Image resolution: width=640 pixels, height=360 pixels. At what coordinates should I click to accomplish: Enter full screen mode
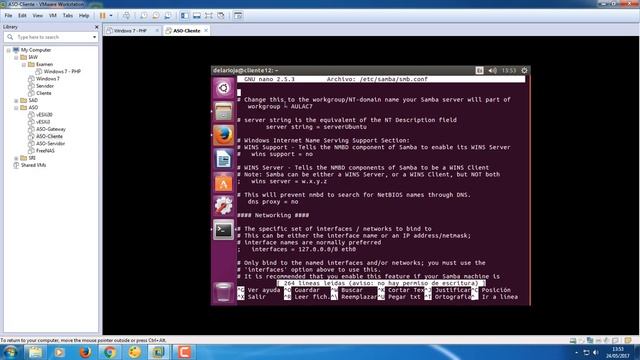209,16
